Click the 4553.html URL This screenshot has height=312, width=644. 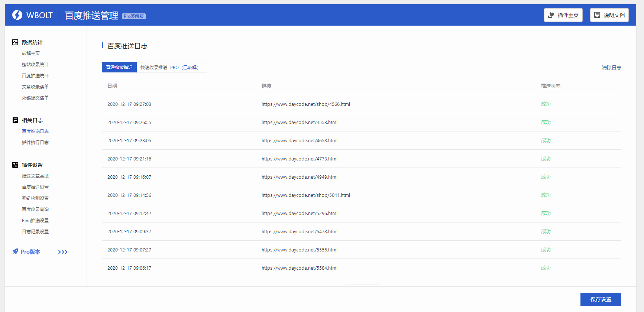coord(300,123)
